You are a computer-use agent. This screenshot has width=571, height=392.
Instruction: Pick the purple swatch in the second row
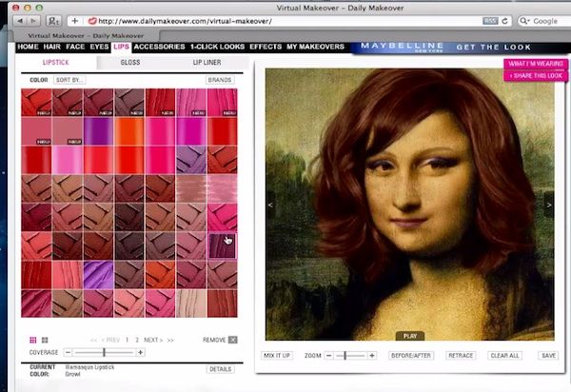coord(98,131)
